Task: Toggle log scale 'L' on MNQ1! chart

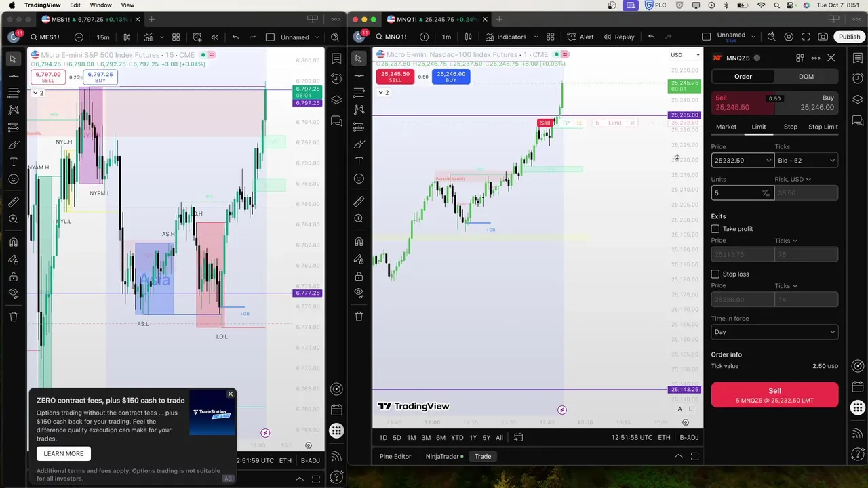Action: click(x=691, y=409)
